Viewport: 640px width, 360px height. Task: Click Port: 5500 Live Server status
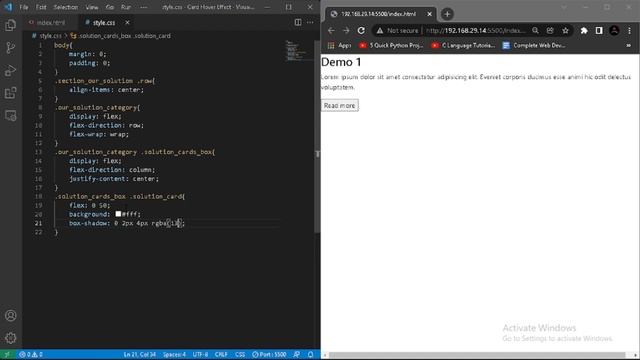coord(269,354)
